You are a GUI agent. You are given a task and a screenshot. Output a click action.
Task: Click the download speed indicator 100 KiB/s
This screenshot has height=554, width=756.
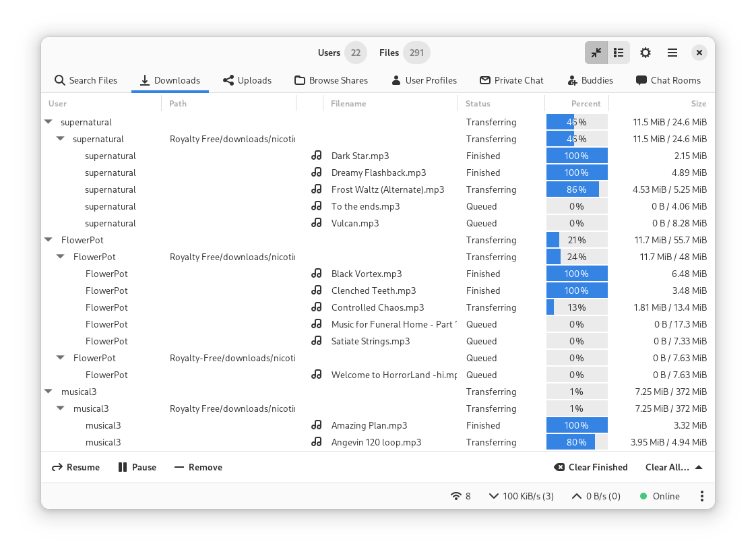(x=522, y=496)
